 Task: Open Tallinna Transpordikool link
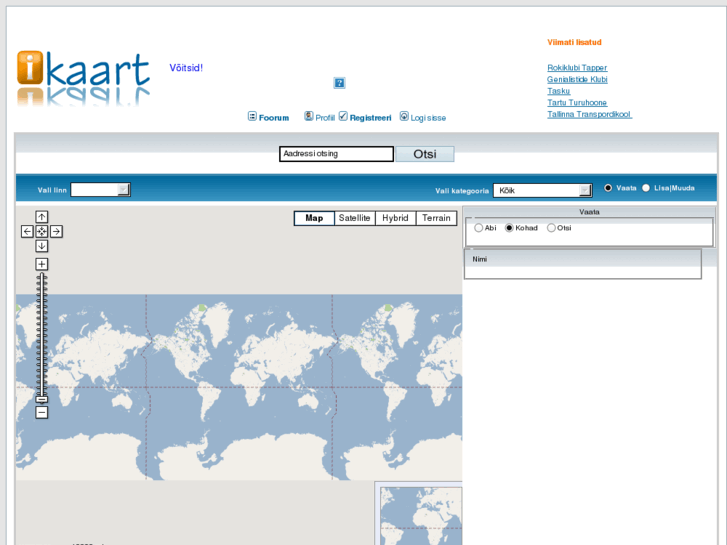pos(589,114)
